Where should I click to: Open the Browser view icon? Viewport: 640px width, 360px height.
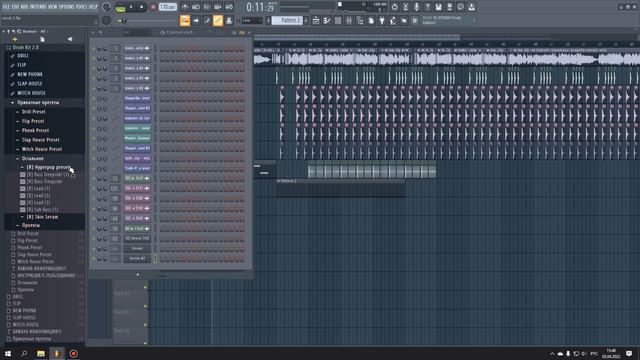pyautogui.click(x=360, y=20)
